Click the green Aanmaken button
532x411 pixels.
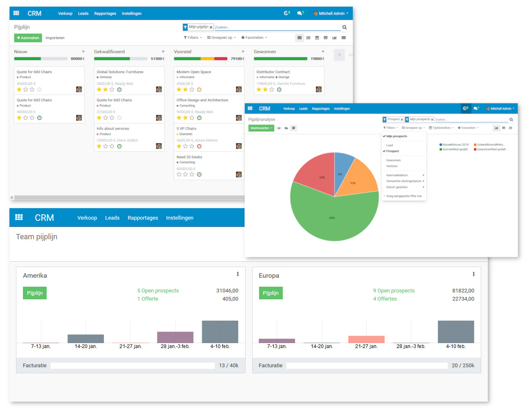pos(28,38)
